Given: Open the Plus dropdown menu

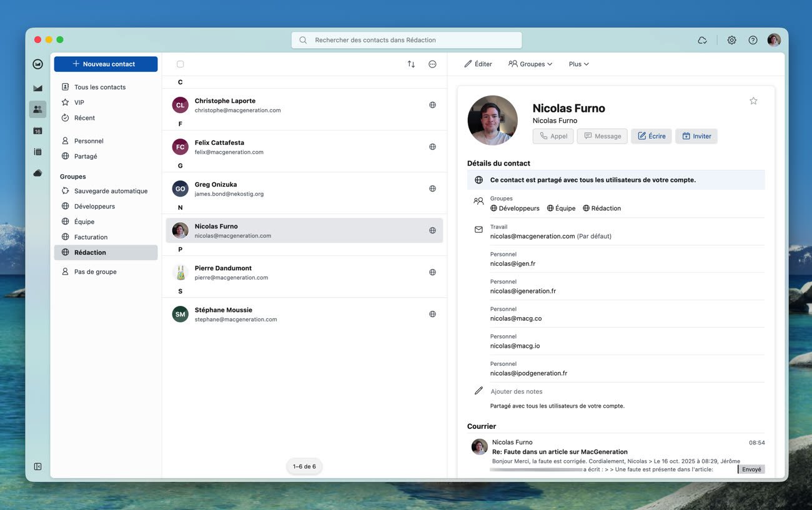Looking at the screenshot, I should (578, 64).
